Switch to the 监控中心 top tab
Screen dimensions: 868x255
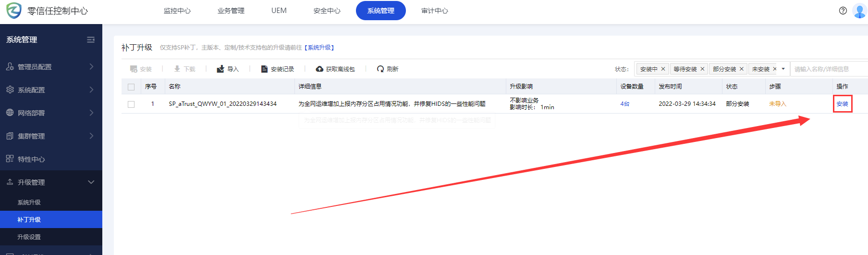[177, 11]
